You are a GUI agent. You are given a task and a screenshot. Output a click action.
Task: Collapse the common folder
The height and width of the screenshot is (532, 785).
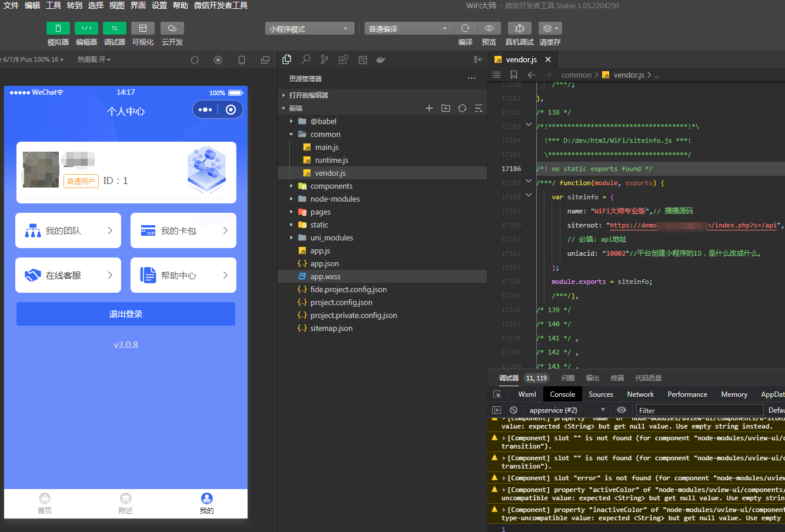click(382, 134)
